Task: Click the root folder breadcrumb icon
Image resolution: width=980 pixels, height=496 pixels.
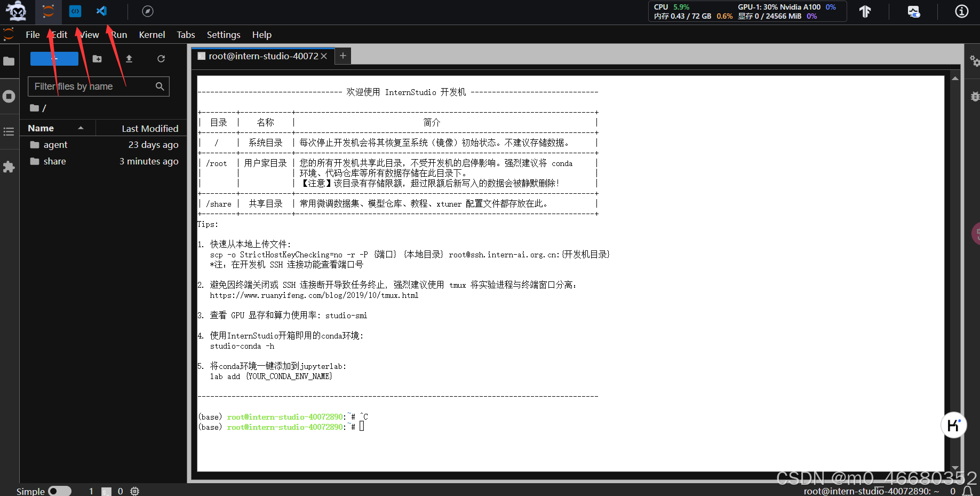Action: coord(34,108)
